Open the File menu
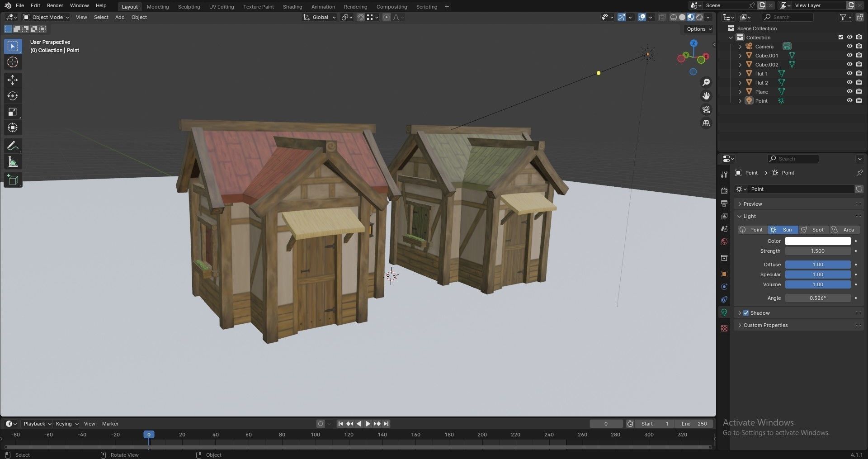The height and width of the screenshot is (459, 868). pos(20,5)
